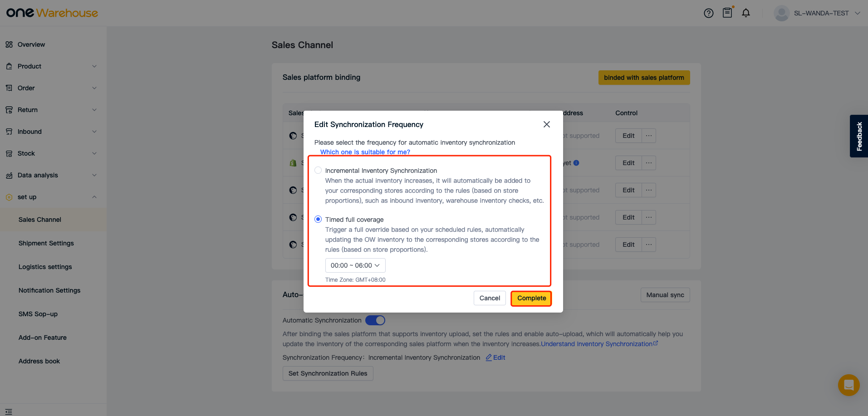
Task: Open the 00:00 ~ 06:00 time dropdown
Action: click(x=355, y=265)
